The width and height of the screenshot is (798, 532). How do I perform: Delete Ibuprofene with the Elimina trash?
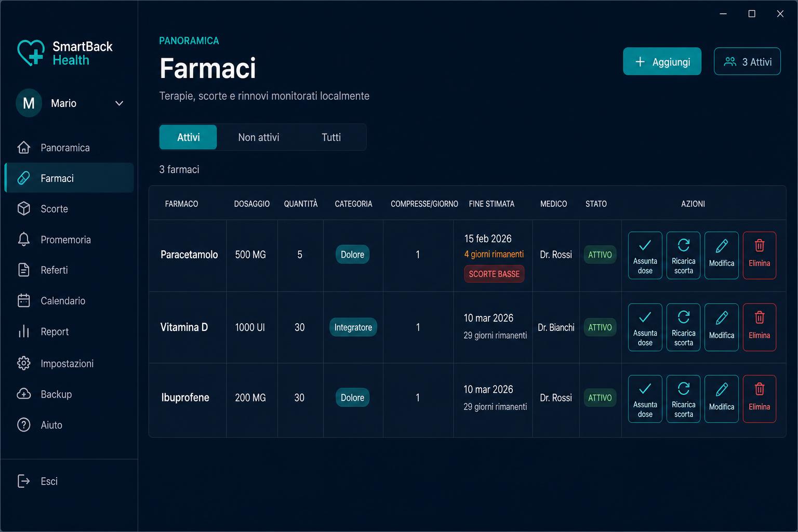(x=760, y=399)
